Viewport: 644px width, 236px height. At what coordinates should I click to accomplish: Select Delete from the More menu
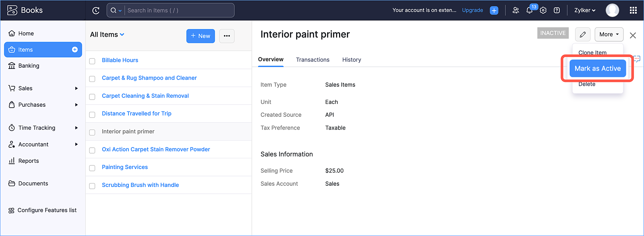(x=587, y=84)
